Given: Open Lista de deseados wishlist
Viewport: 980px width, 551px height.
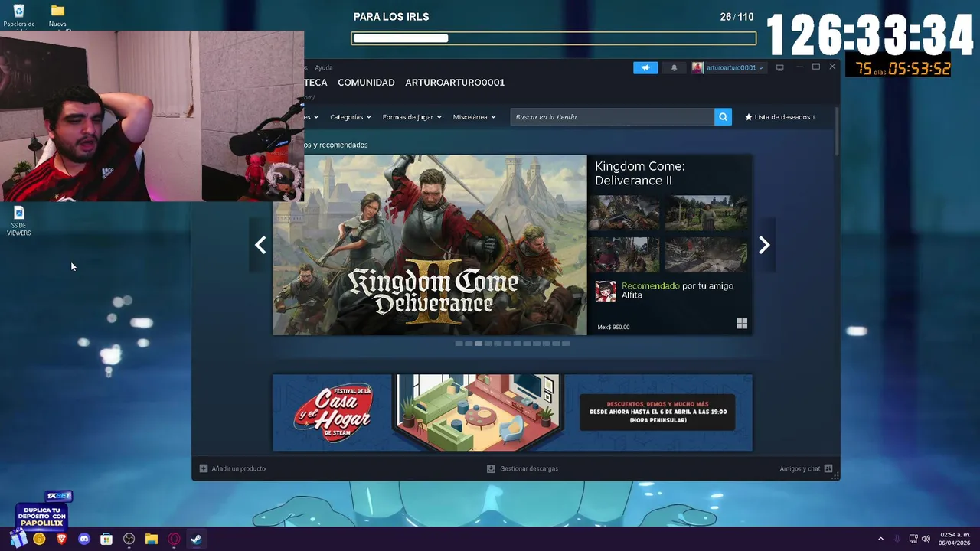Looking at the screenshot, I should (780, 117).
